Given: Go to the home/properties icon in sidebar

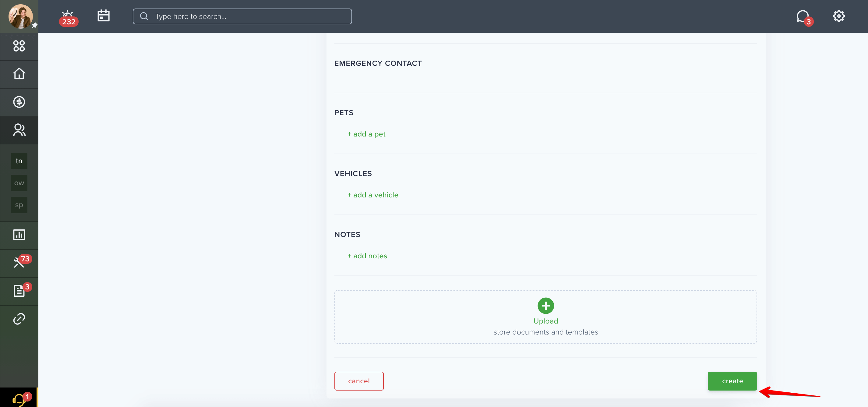Looking at the screenshot, I should point(19,74).
